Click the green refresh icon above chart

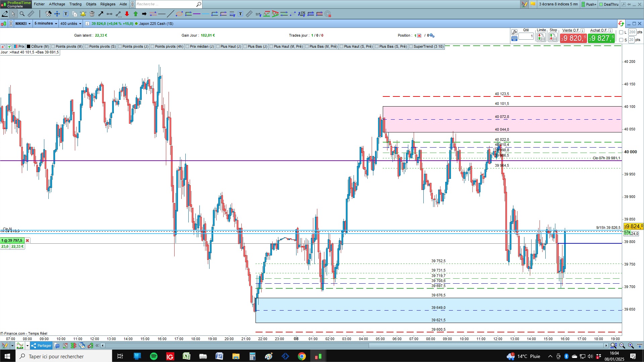pos(621,24)
